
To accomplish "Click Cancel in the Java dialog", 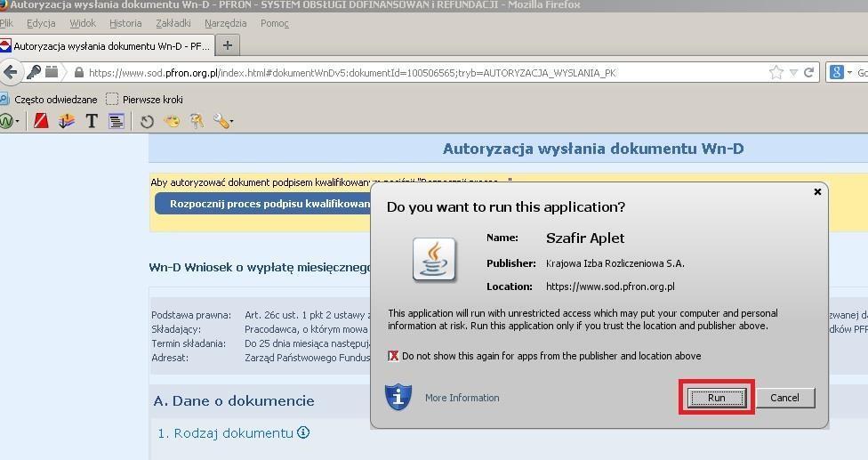I will [x=784, y=398].
